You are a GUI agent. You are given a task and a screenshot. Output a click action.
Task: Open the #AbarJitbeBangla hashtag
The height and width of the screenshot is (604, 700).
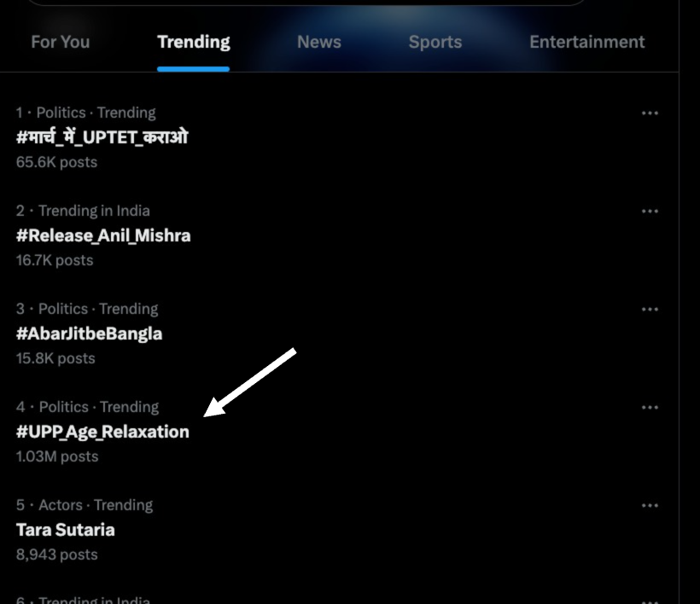89,334
